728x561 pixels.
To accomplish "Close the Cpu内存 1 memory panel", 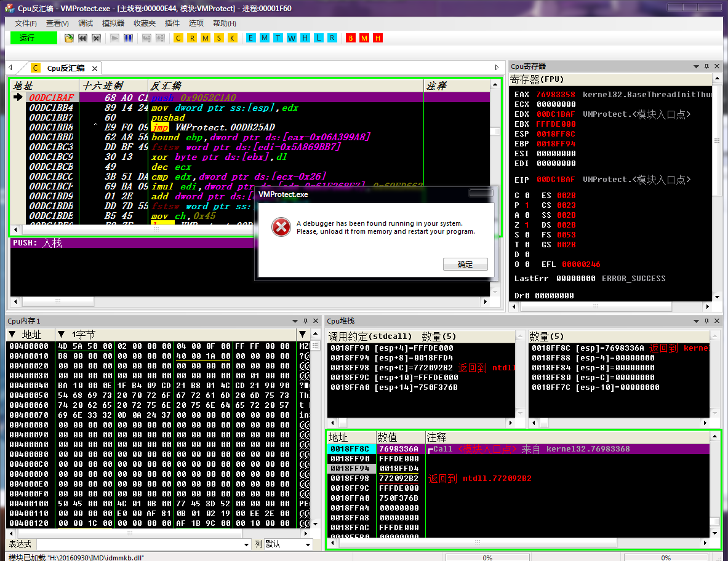I will coord(316,320).
